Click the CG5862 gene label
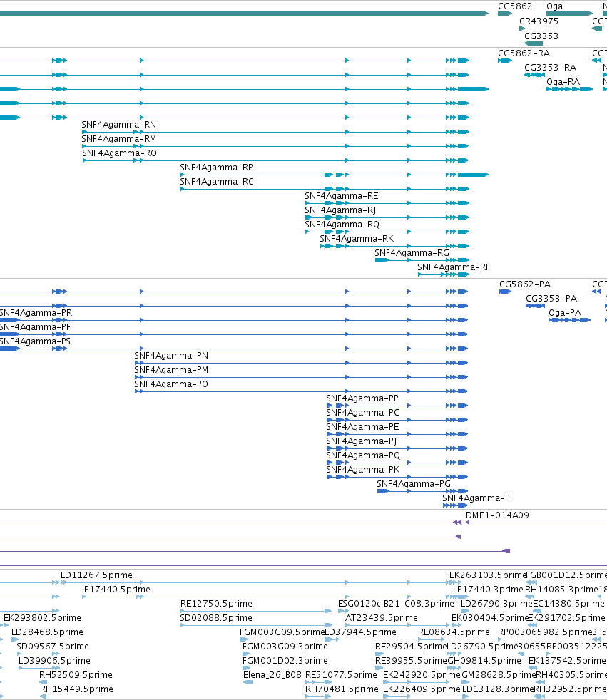 click(515, 6)
